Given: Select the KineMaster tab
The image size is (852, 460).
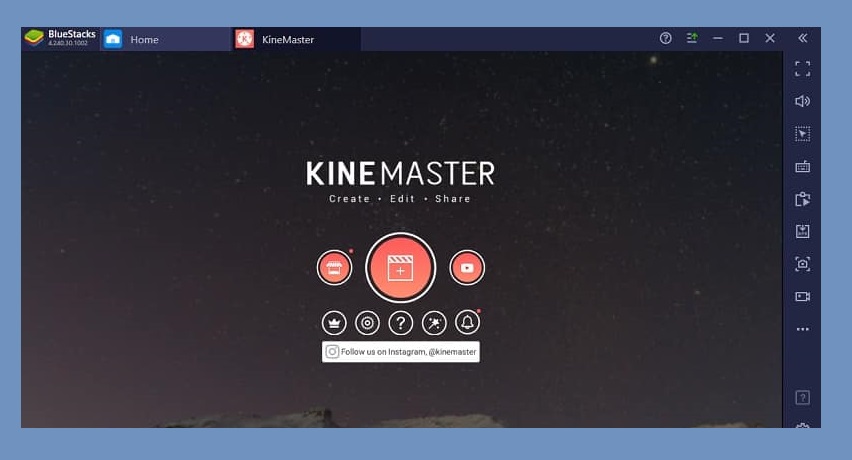Looking at the screenshot, I should click(x=297, y=40).
